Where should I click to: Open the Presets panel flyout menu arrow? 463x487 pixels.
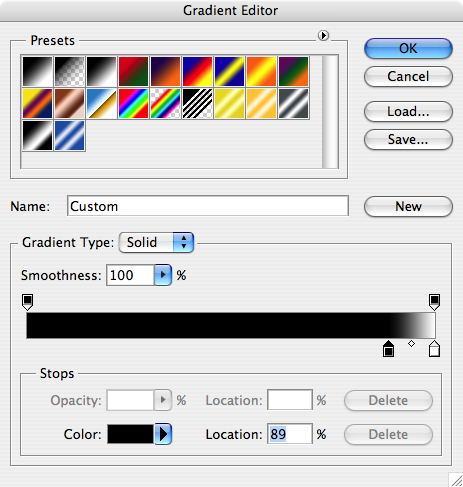323,35
